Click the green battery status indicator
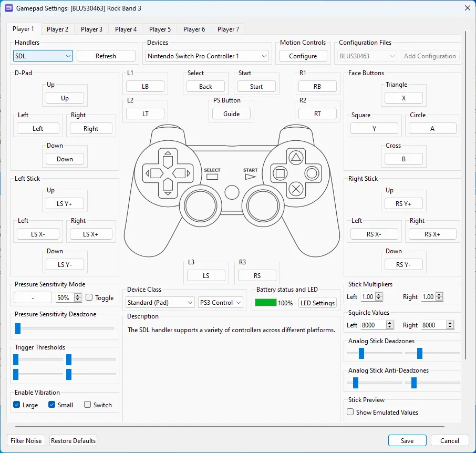Viewport: 476px width, 453px height. tap(265, 303)
